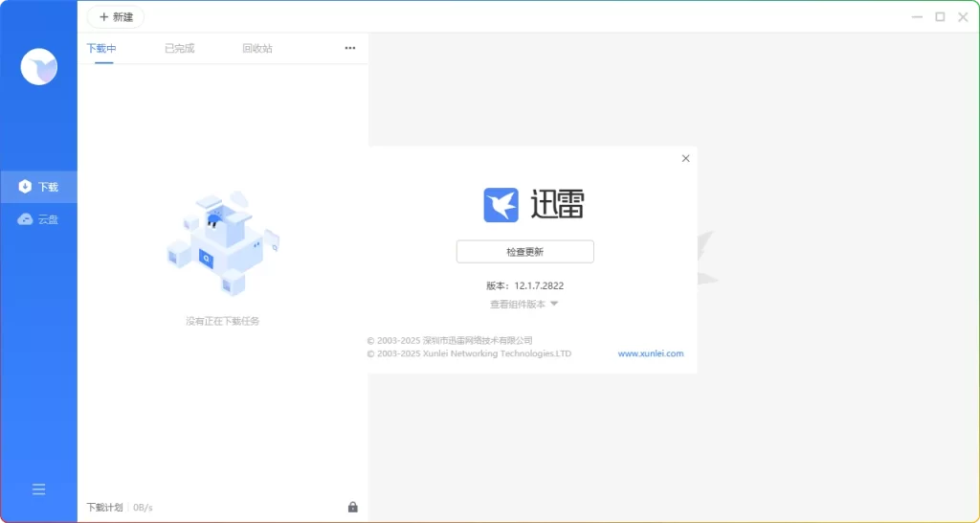
Task: Switch to the 下载中 tab
Action: click(x=101, y=48)
